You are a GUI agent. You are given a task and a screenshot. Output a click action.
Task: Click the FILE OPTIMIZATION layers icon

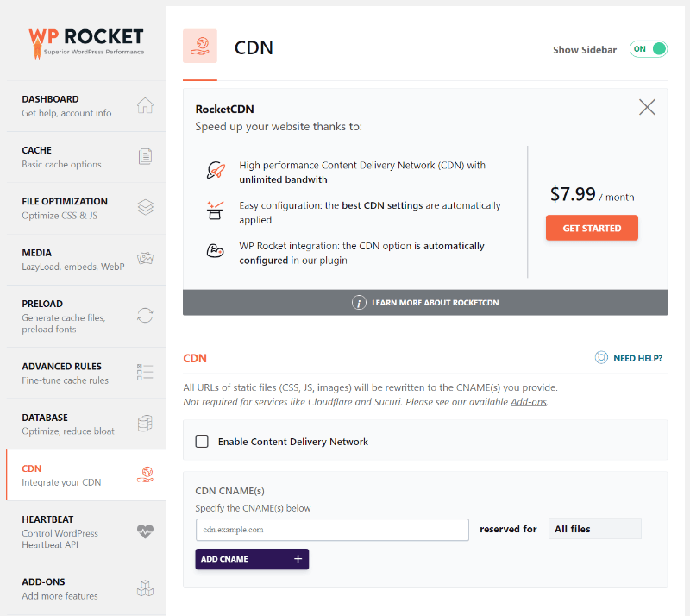(x=147, y=207)
